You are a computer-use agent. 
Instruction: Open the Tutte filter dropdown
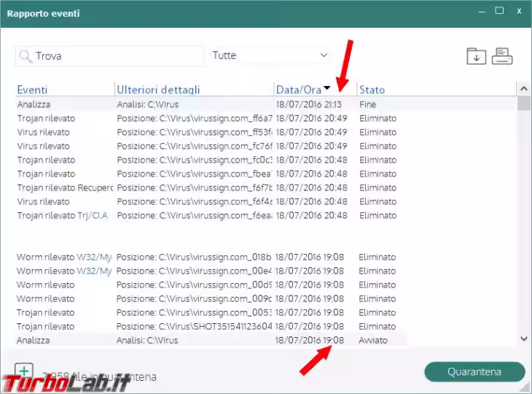(270, 55)
